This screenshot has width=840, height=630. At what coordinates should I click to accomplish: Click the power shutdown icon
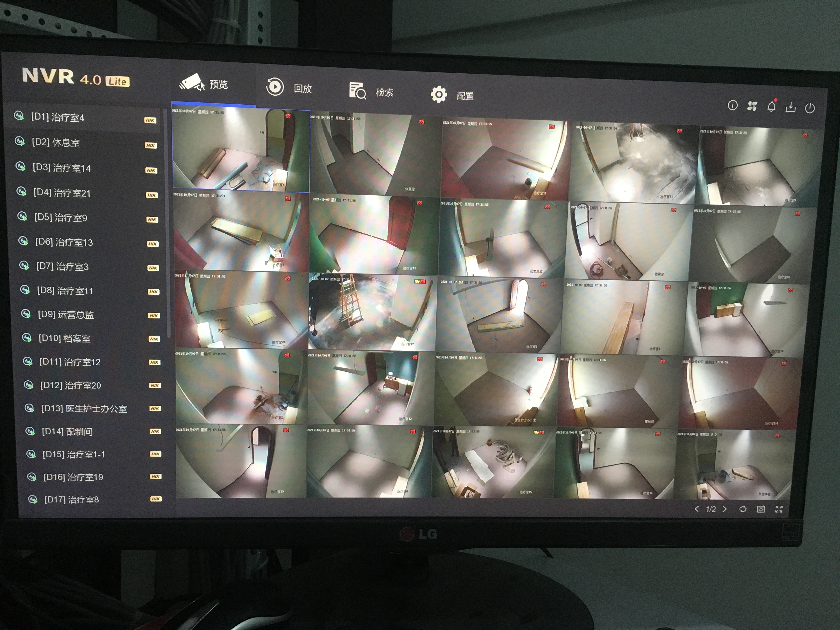(810, 108)
